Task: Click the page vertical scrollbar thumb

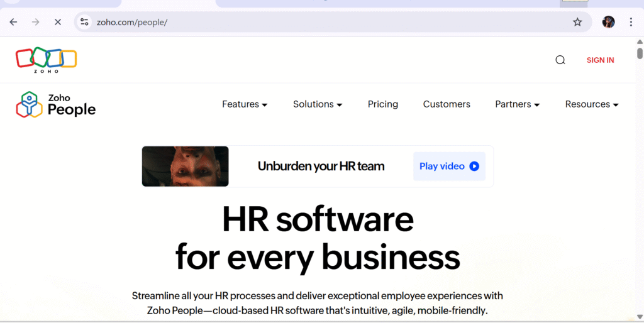Action: (x=640, y=53)
